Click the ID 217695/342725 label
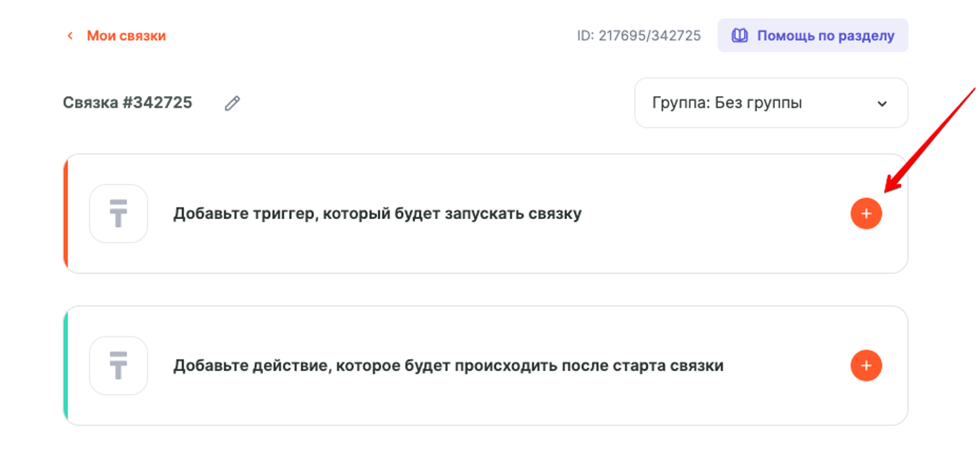 [638, 36]
